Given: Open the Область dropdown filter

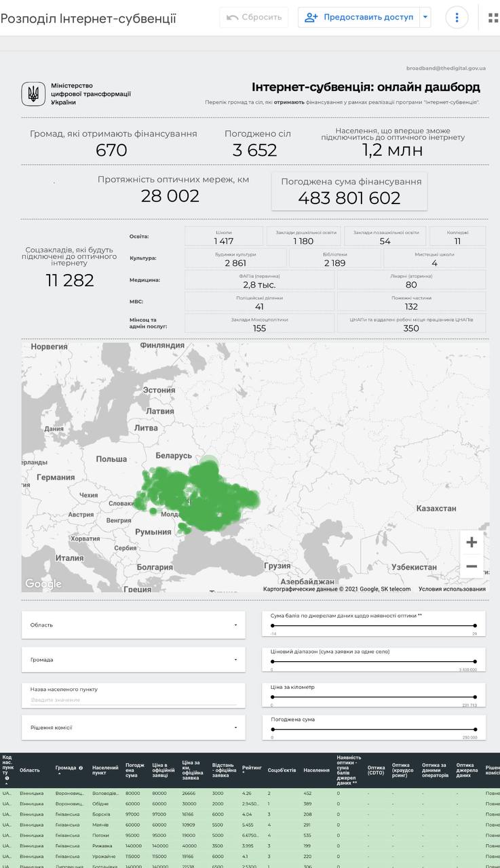Looking at the screenshot, I should [134, 625].
